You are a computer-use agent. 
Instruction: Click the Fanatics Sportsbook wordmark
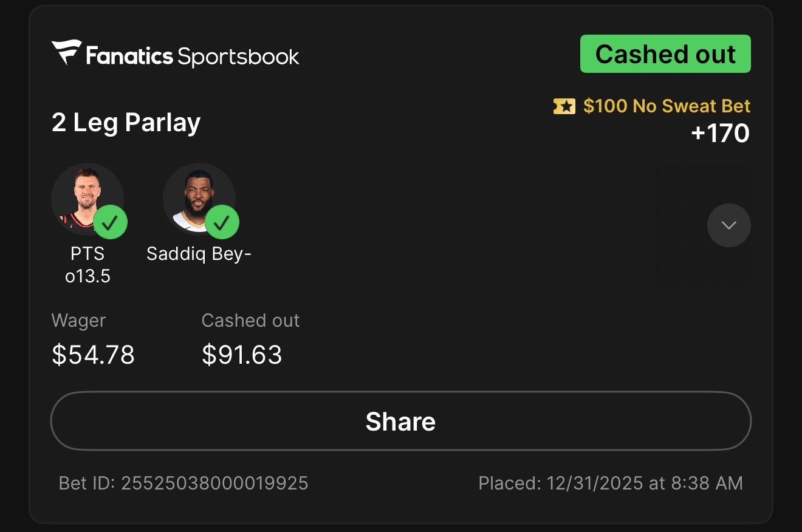click(193, 56)
